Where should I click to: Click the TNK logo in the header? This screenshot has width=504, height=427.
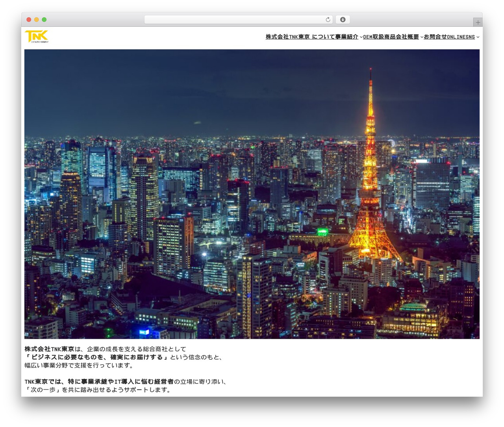coord(37,37)
